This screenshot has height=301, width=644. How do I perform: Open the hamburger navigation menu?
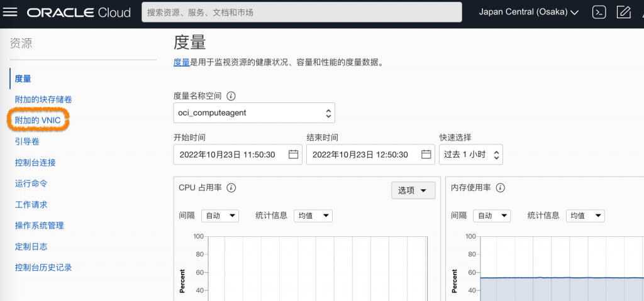[x=13, y=13]
